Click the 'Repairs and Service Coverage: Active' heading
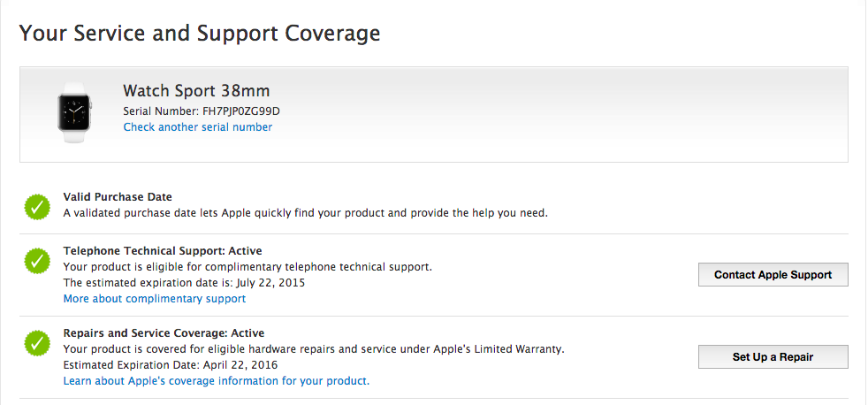Image resolution: width=868 pixels, height=405 pixels. pyautogui.click(x=164, y=333)
